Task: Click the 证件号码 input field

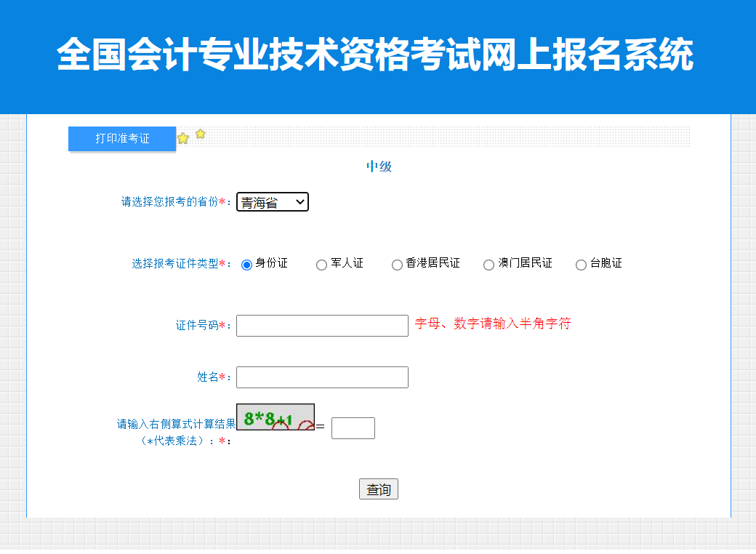Action: pyautogui.click(x=321, y=325)
